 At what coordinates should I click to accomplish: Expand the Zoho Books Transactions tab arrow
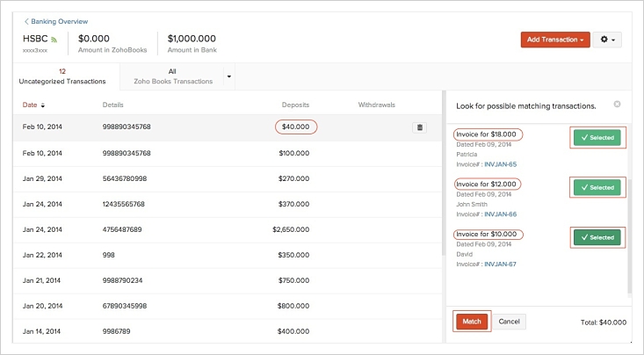tap(229, 76)
